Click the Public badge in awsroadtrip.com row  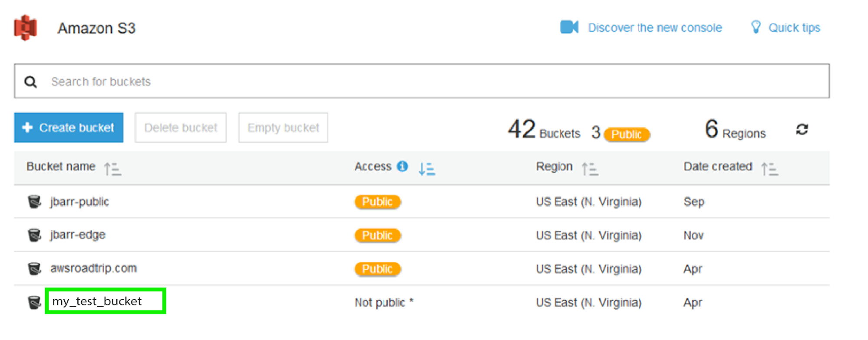click(x=377, y=269)
